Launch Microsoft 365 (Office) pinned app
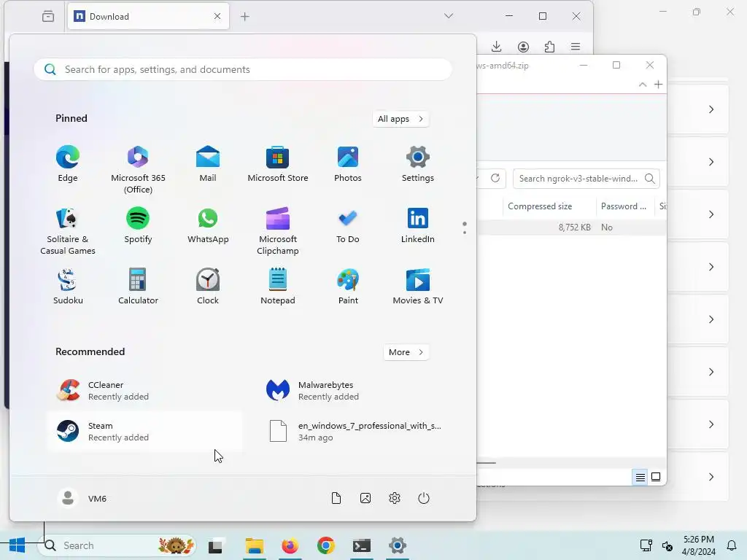The width and height of the screenshot is (747, 560). click(138, 169)
